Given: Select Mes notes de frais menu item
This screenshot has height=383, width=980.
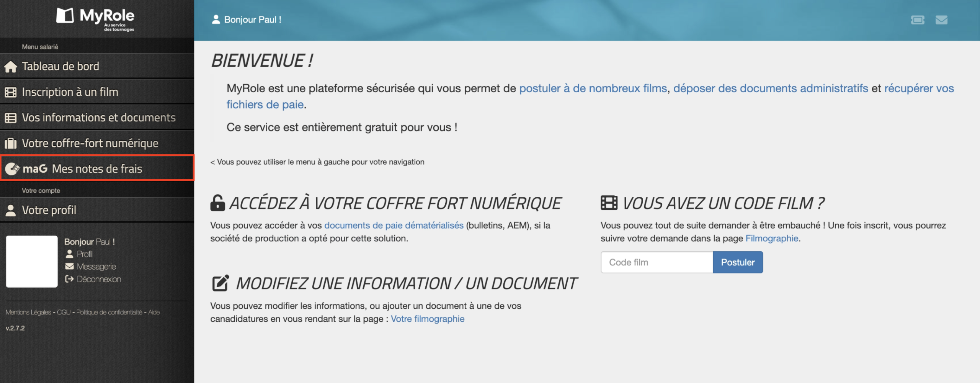Looking at the screenshot, I should [97, 169].
